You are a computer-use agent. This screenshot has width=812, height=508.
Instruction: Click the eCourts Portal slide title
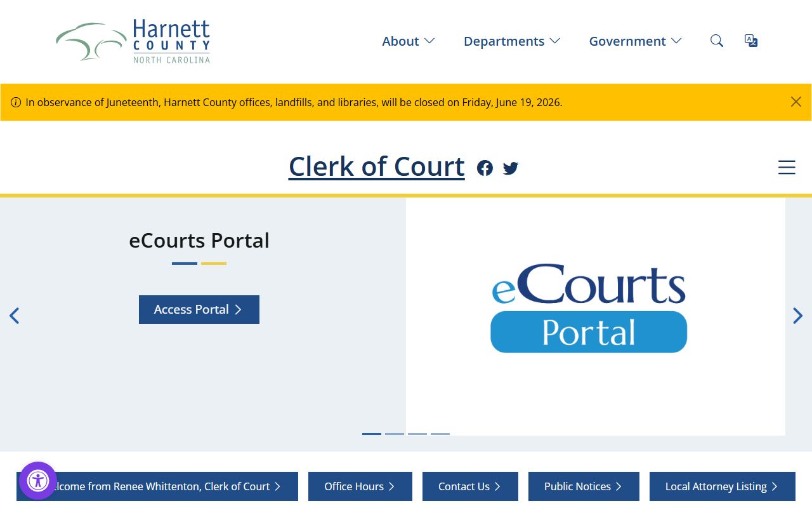click(199, 241)
